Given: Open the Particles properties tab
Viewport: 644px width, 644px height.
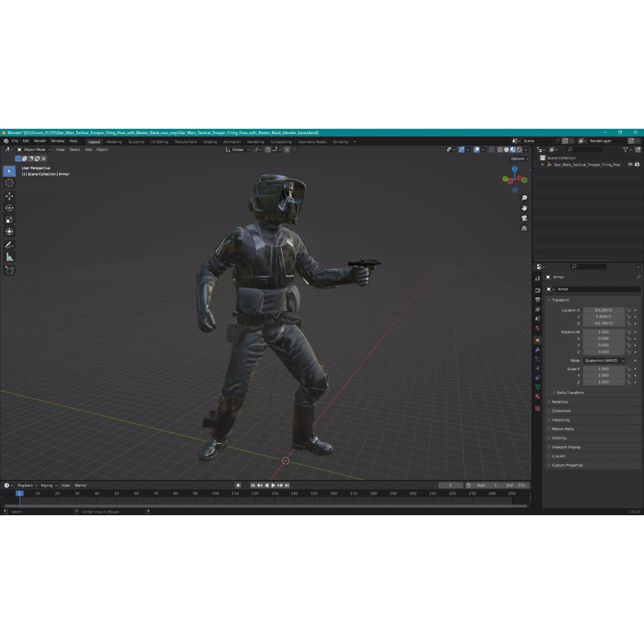Looking at the screenshot, I should click(538, 359).
